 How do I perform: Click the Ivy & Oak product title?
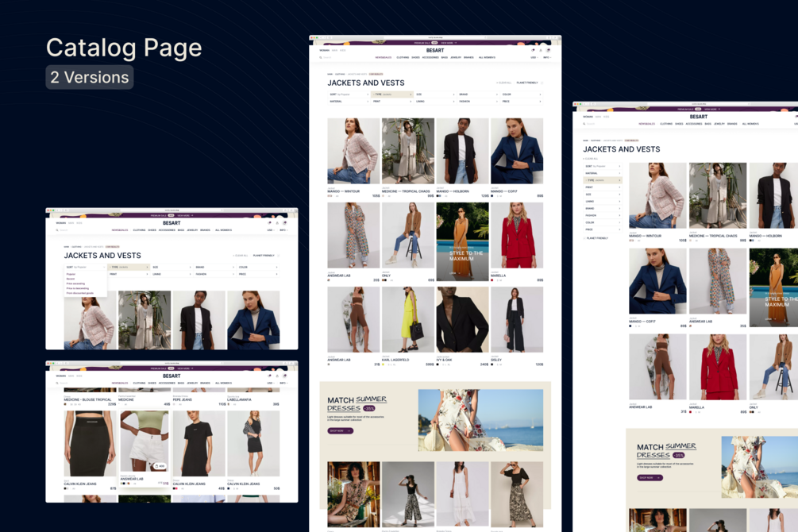(445, 360)
